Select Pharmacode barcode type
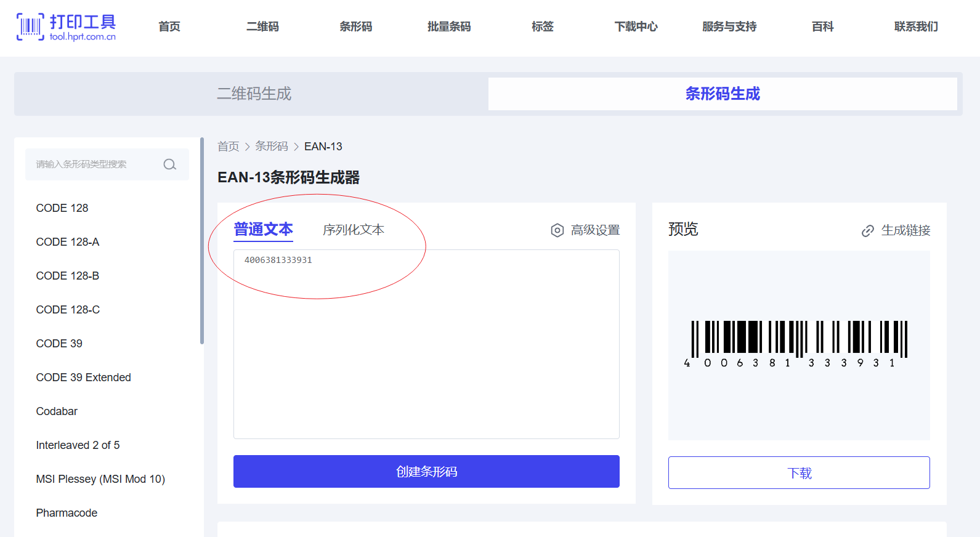Screen dimensions: 980x537 click(x=67, y=513)
